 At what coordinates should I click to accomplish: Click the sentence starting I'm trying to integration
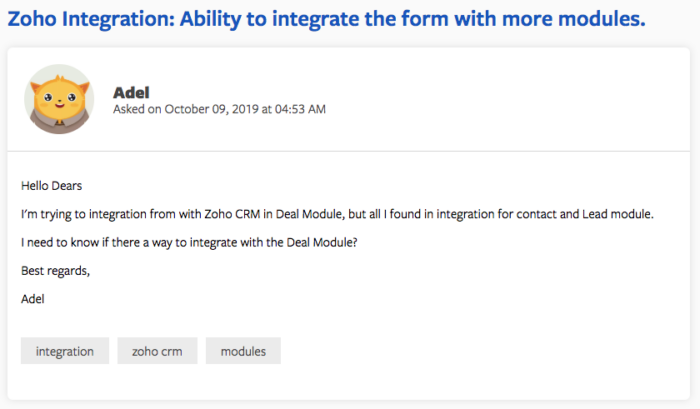[336, 214]
